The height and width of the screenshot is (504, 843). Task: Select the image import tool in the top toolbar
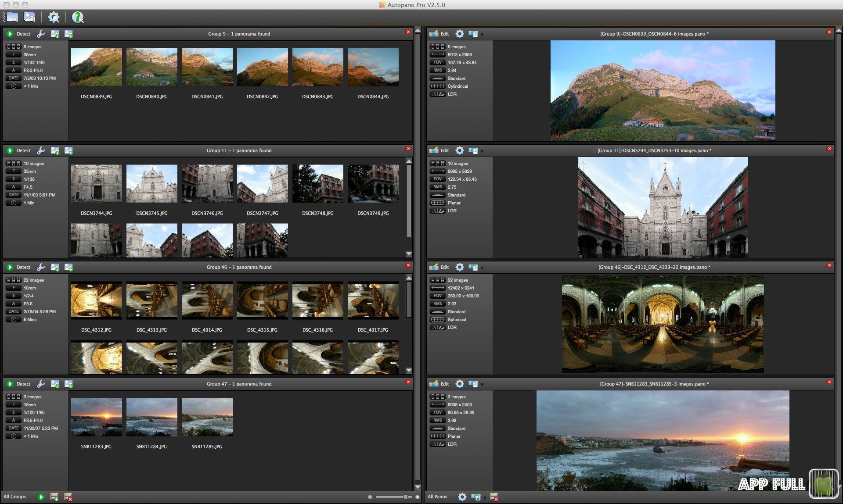[29, 17]
